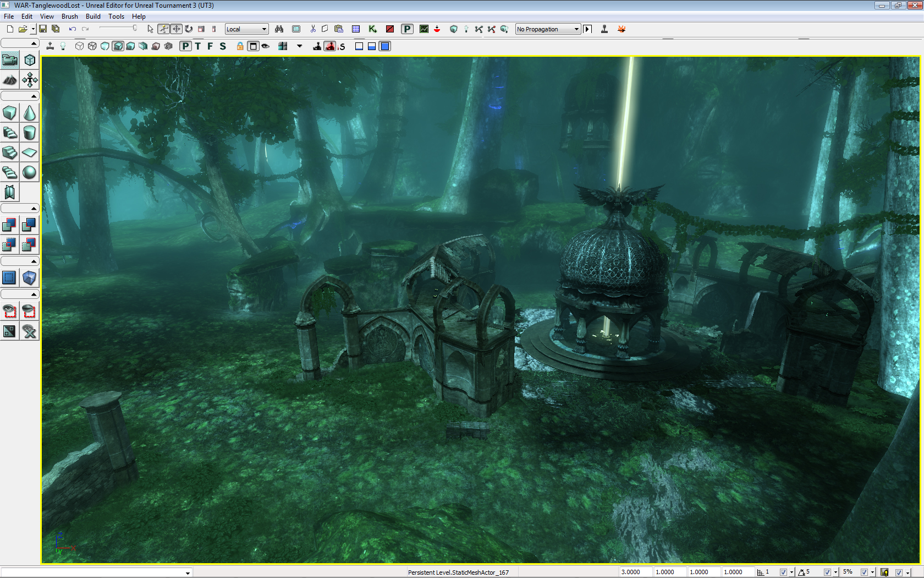924x578 pixels.
Task: Select the Cylinder brush builder
Action: tap(30, 133)
